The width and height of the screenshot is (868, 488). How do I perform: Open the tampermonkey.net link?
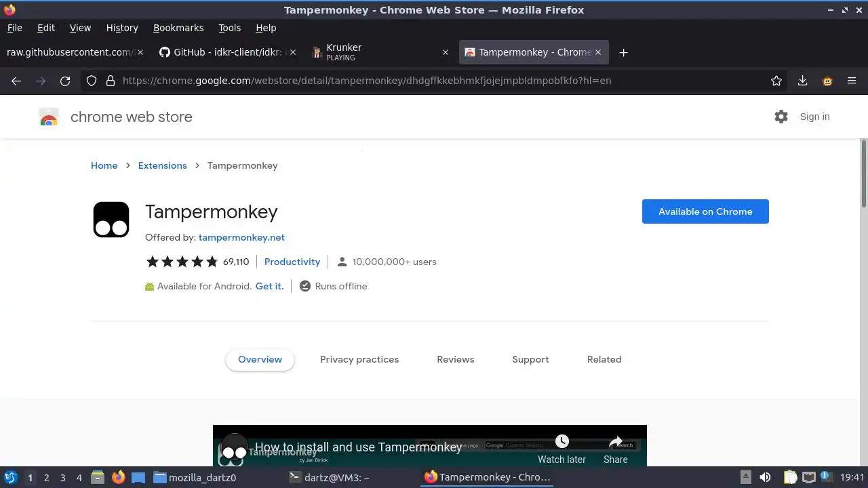[241, 237]
